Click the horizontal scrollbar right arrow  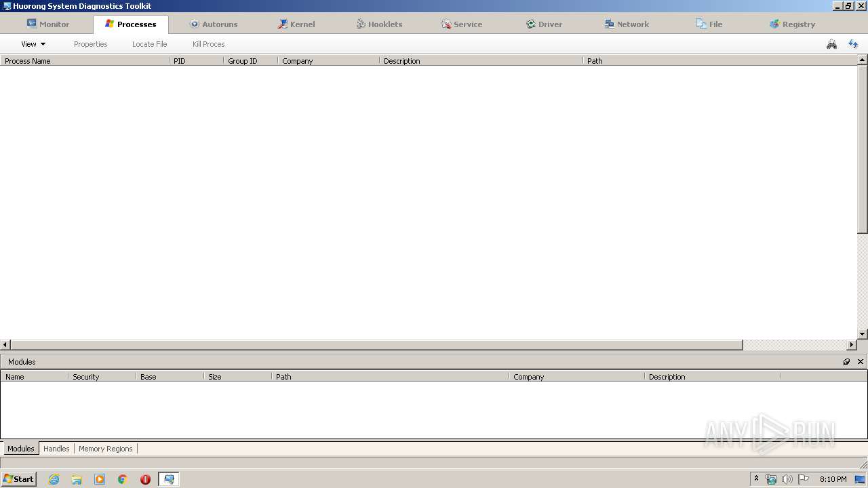pyautogui.click(x=852, y=344)
